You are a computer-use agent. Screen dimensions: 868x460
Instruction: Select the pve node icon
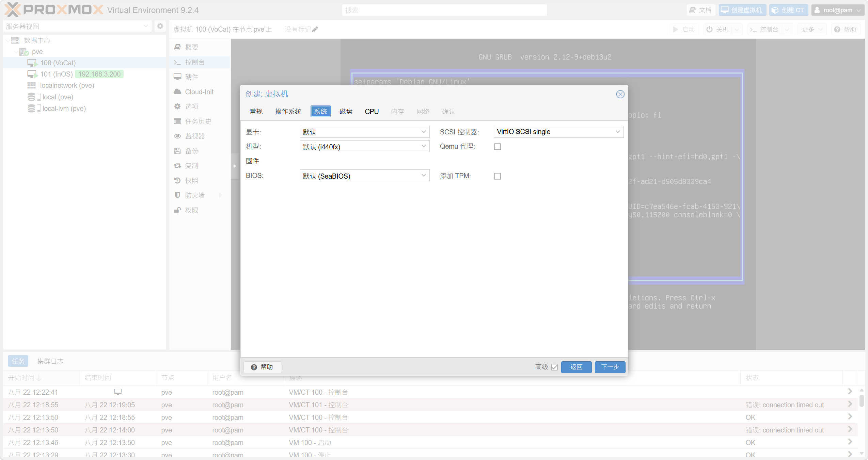click(24, 52)
